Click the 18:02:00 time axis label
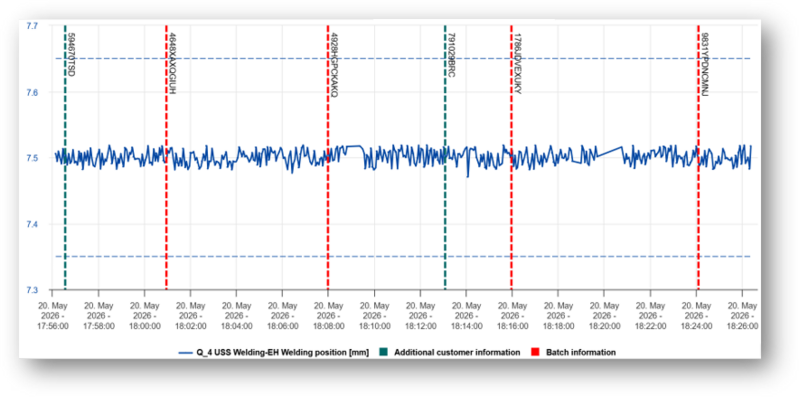Viewport: 799px width, 397px height. coord(191,316)
